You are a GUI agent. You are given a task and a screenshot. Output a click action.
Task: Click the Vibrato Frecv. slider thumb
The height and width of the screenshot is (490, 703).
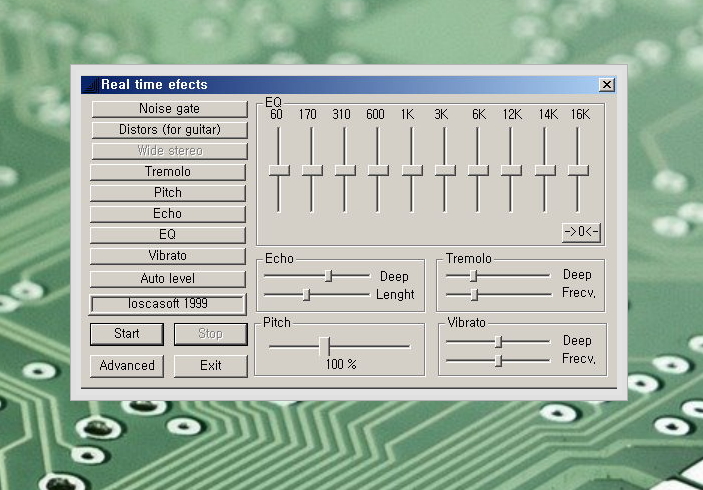coord(498,360)
